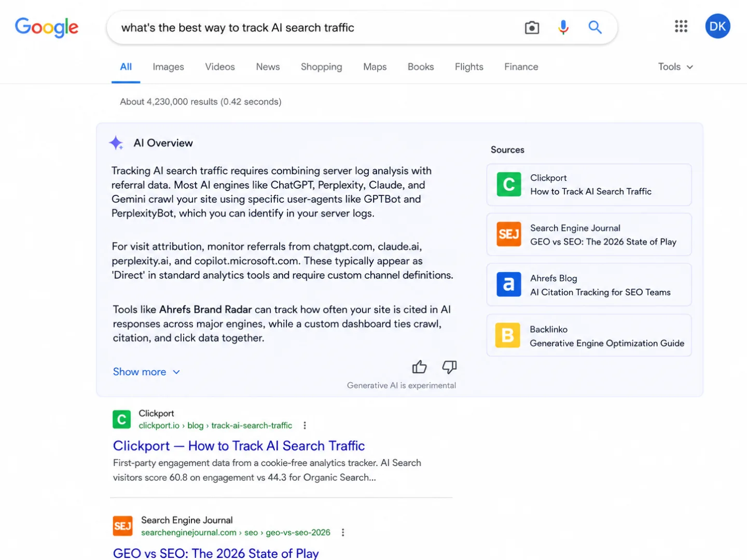Screen dimensions: 747x560
Task: Click 'Search Engine Journal' site name in result
Action: click(x=187, y=520)
